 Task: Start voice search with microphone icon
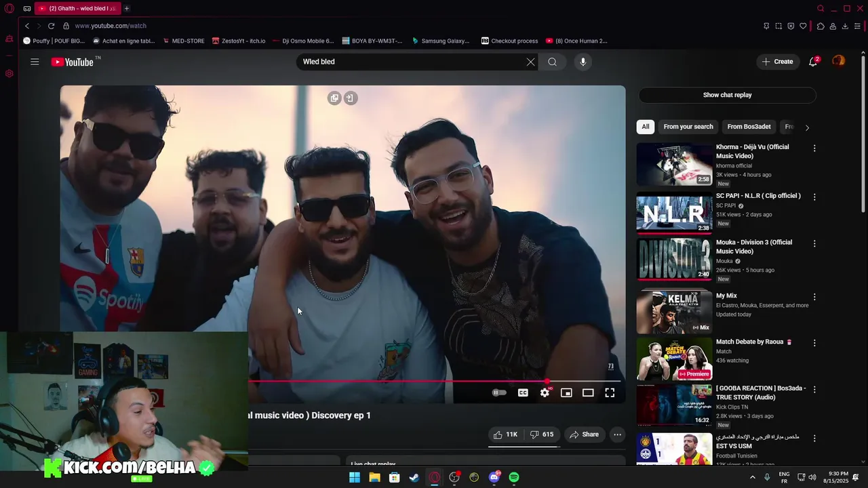tap(583, 62)
